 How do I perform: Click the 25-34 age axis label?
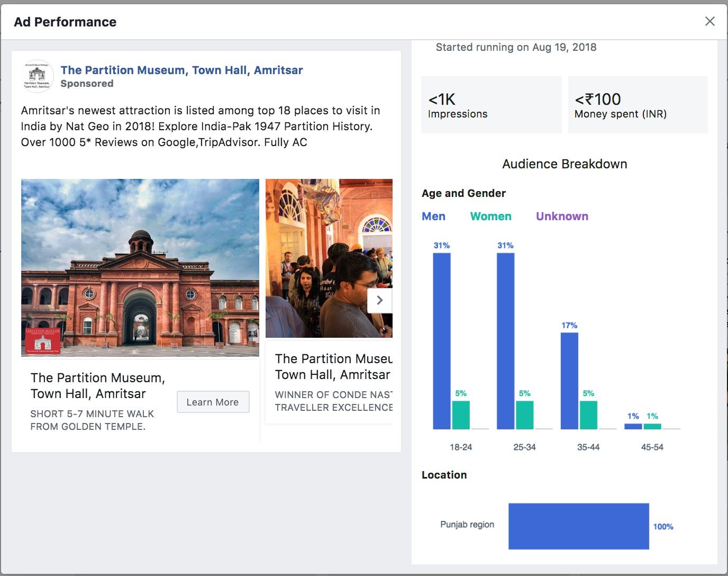pos(524,447)
